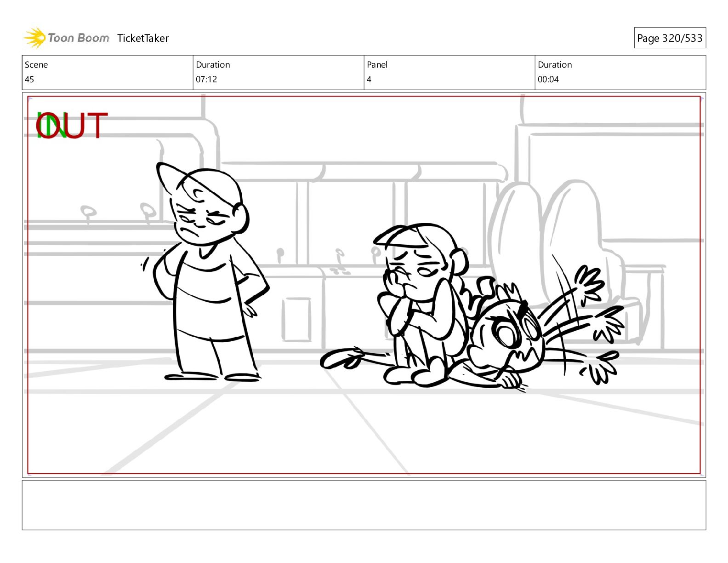This screenshot has width=728, height=563.
Task: Select the Scene label
Action: pyautogui.click(x=36, y=64)
